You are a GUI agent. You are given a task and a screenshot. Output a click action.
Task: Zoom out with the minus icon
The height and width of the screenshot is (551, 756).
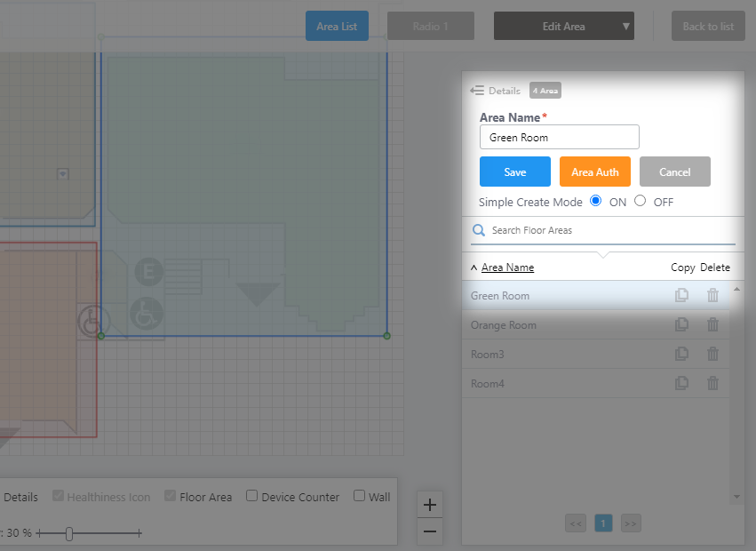430,531
